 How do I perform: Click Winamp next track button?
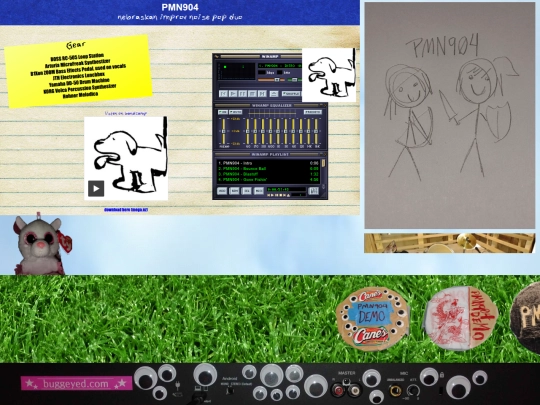pyautogui.click(x=262, y=94)
